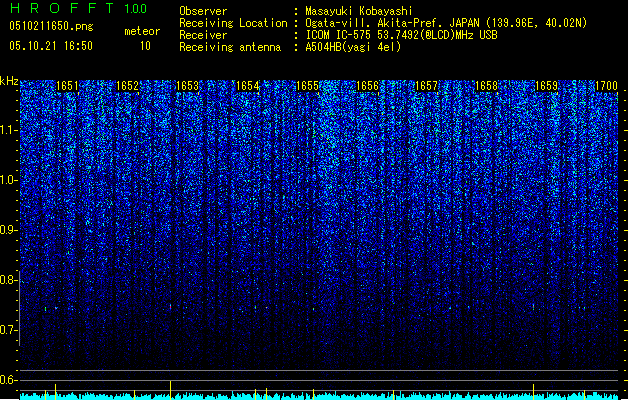Click the Observer field label
Image resolution: width=629 pixels, height=400 pixels.
tap(203, 11)
